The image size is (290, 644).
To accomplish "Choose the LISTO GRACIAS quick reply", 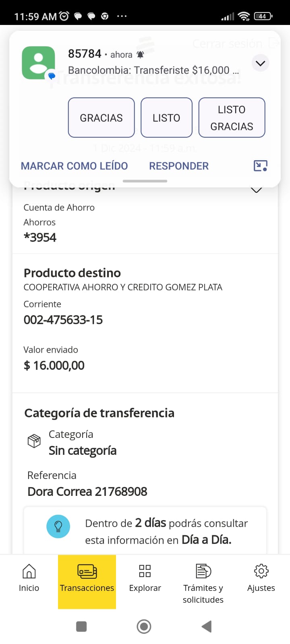I will point(232,118).
